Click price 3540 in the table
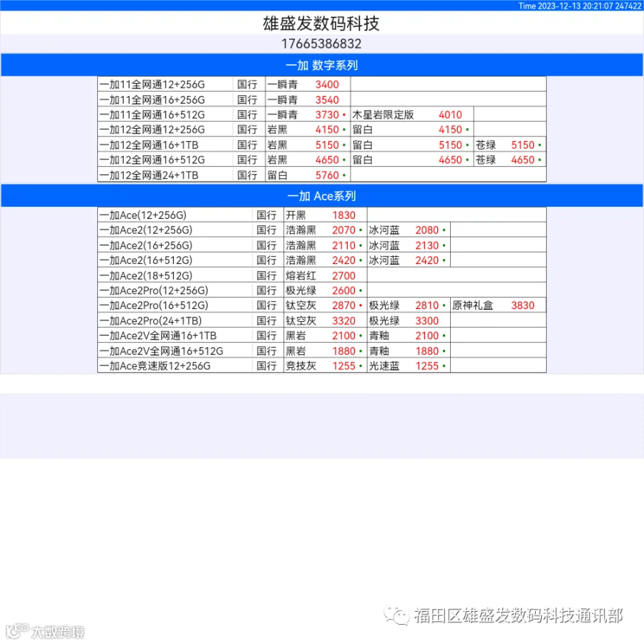 (x=327, y=99)
